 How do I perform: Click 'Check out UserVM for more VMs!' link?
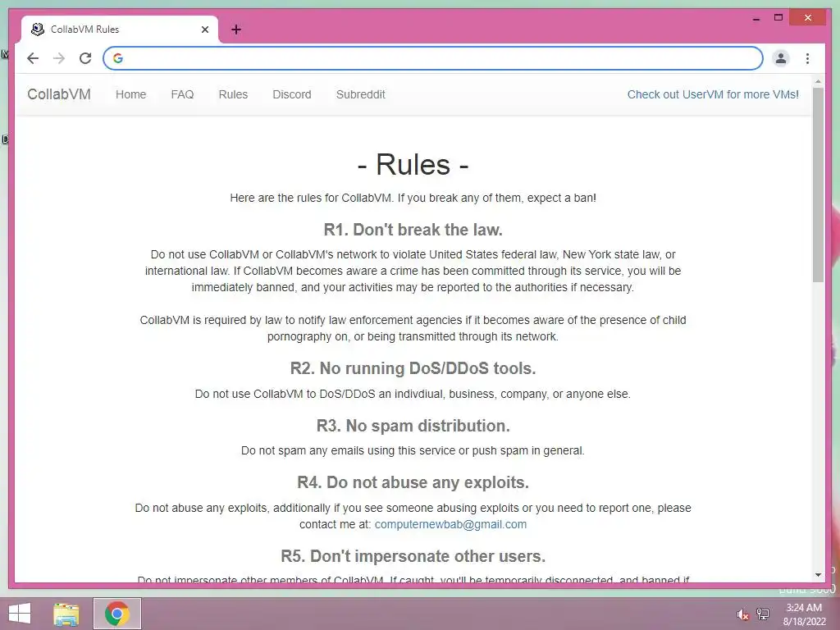click(713, 94)
